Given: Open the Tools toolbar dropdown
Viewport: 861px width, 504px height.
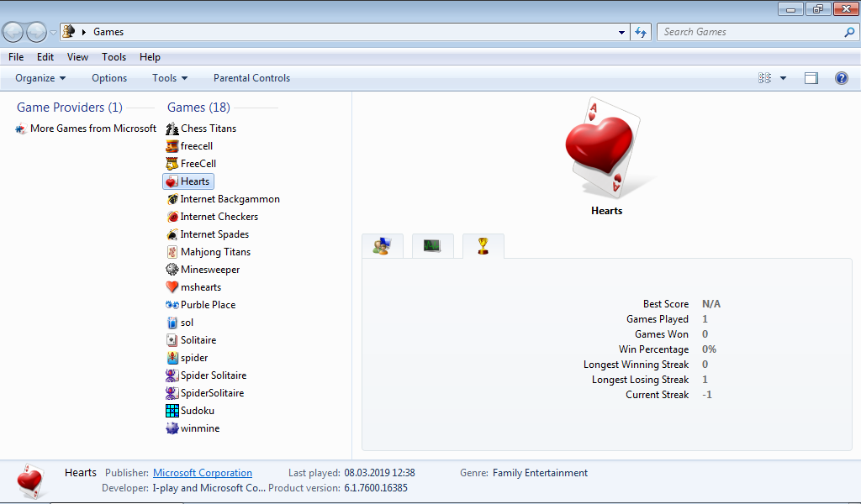Looking at the screenshot, I should pyautogui.click(x=170, y=78).
